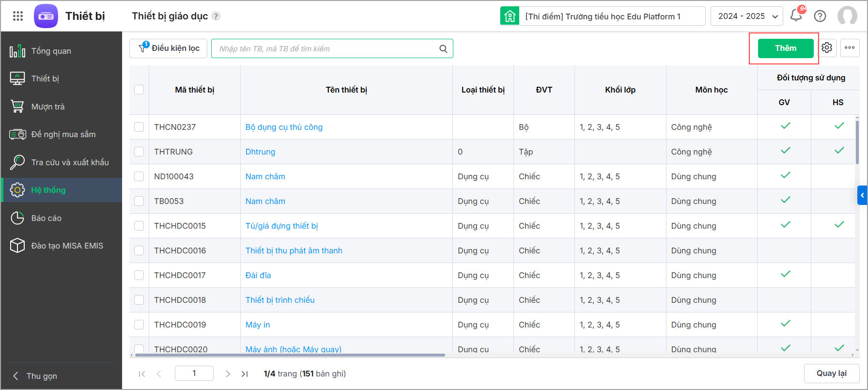
Task: Click the three-dot more options button
Action: coord(850,47)
